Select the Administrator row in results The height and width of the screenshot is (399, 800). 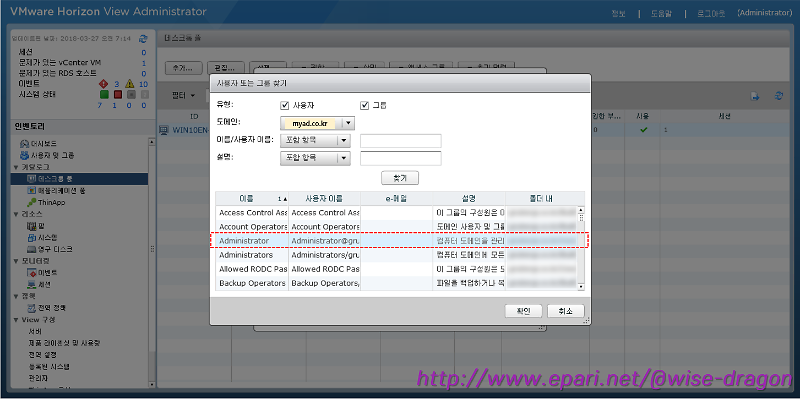tap(396, 240)
